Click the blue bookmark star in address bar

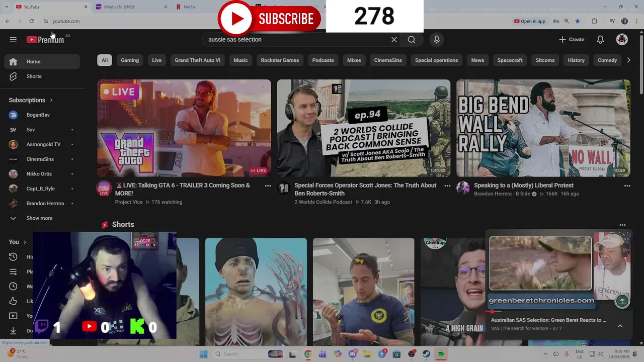point(577,21)
